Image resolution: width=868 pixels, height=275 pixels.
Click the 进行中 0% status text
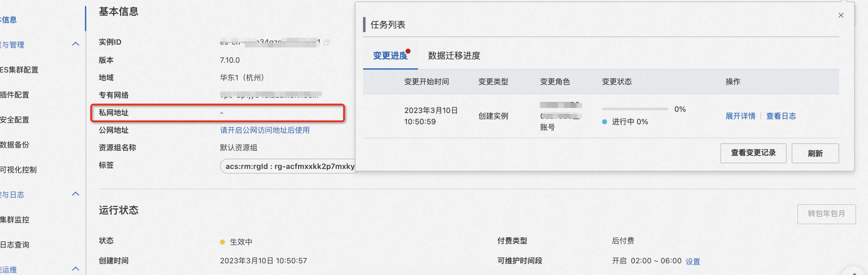tap(630, 122)
